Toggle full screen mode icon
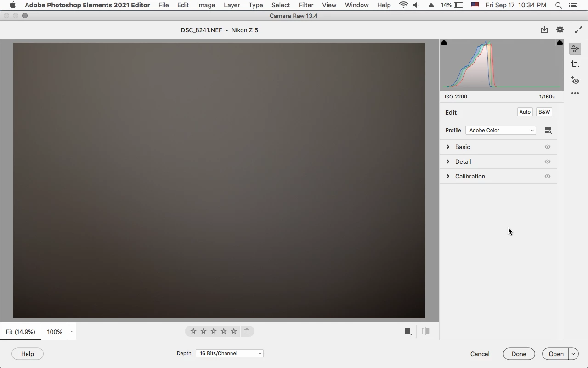Viewport: 588px width, 368px height. (x=579, y=30)
